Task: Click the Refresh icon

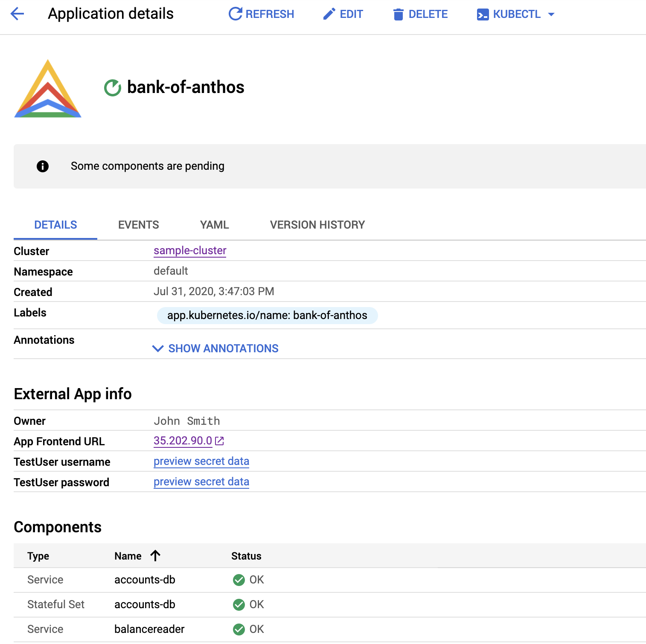Action: (235, 14)
